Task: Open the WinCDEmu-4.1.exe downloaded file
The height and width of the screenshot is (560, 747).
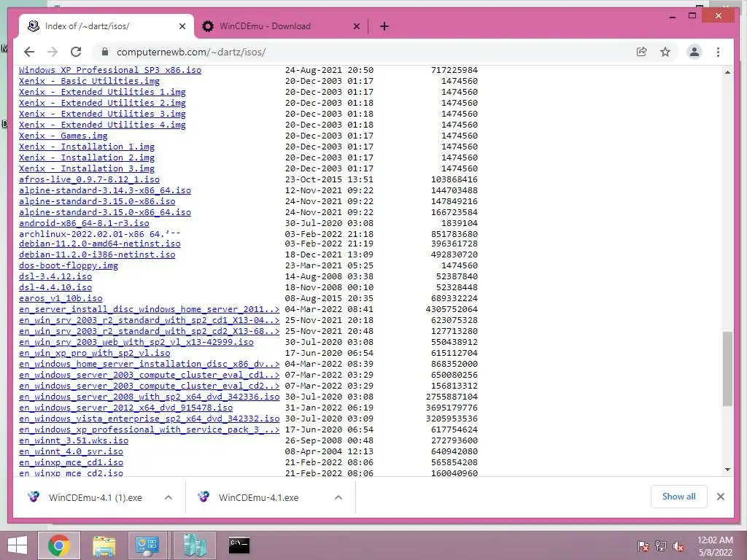Action: click(x=259, y=497)
